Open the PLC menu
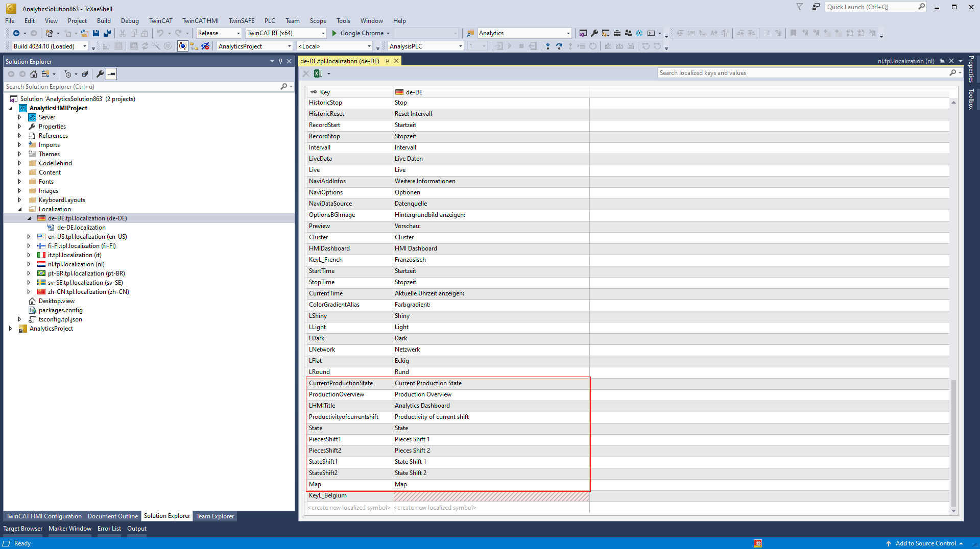Screen dimensions: 980x549 [270, 21]
